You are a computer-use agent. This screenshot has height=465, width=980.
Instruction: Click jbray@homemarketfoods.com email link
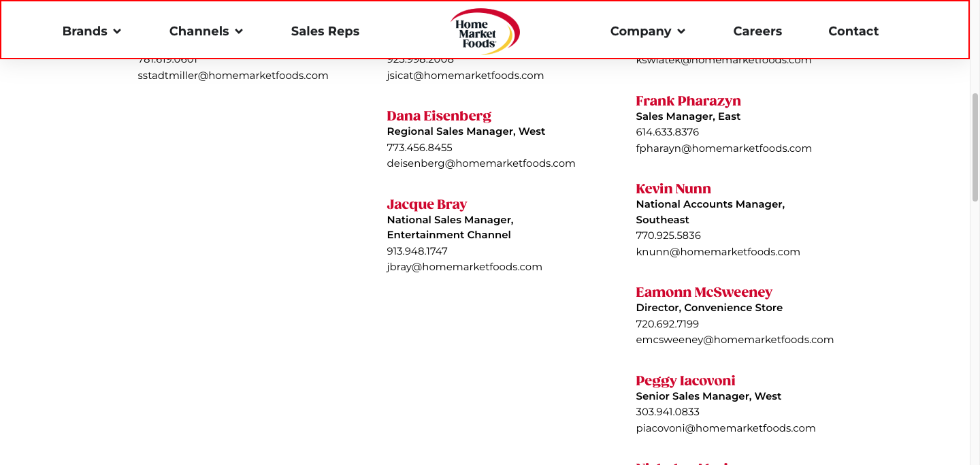coord(464,267)
